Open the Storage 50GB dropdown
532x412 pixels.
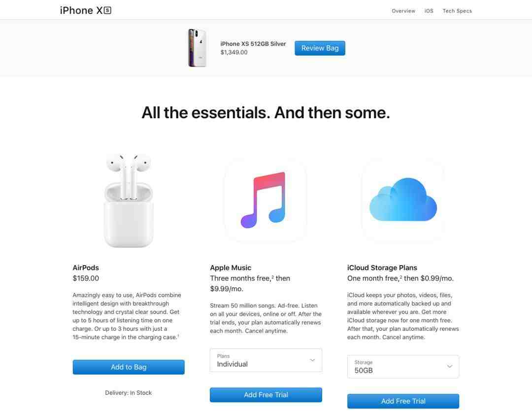[x=403, y=367]
